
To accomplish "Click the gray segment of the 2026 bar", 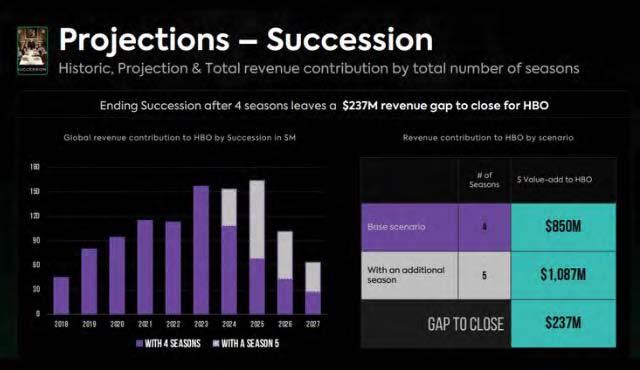I will point(285,255).
